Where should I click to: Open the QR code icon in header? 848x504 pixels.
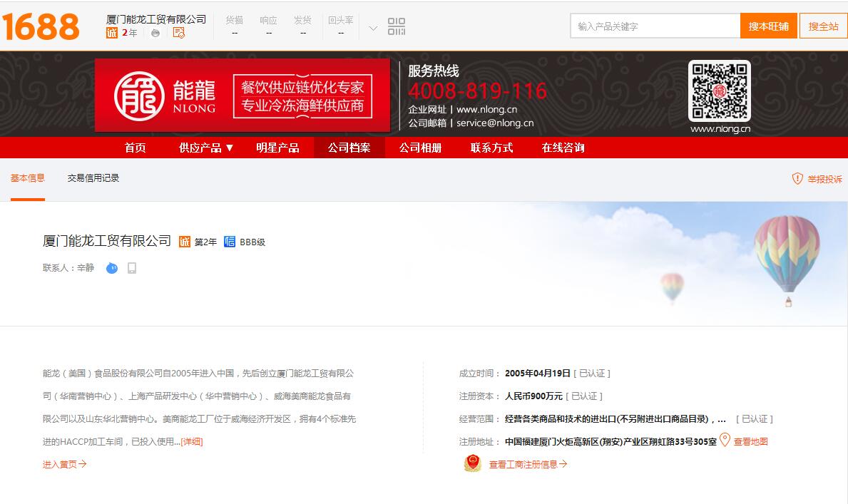pos(397,27)
